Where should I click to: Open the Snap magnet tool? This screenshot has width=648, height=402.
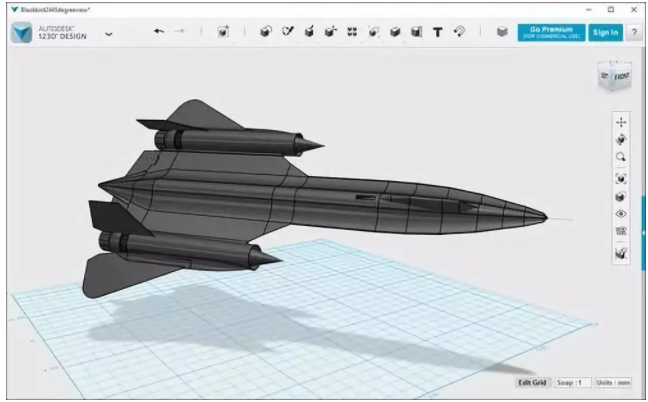point(460,31)
